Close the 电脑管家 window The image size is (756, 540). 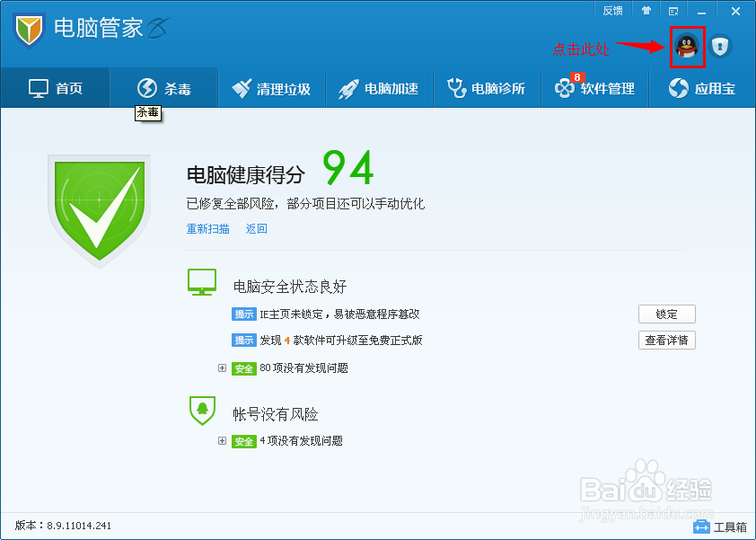pyautogui.click(x=735, y=11)
